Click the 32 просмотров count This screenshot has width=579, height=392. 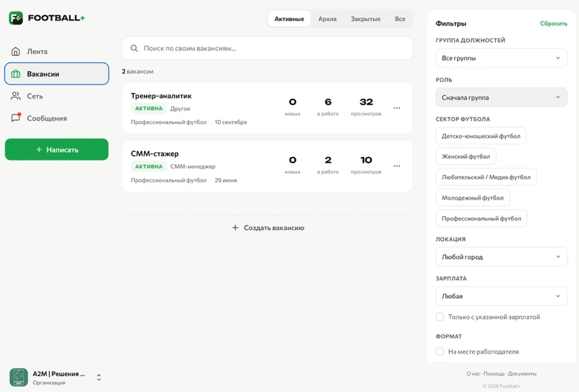(x=366, y=106)
